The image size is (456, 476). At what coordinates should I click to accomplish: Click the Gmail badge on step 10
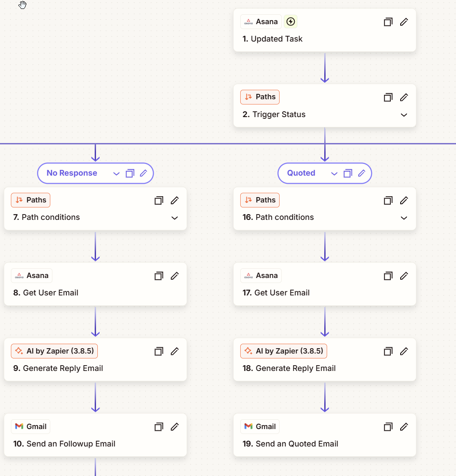(x=31, y=426)
